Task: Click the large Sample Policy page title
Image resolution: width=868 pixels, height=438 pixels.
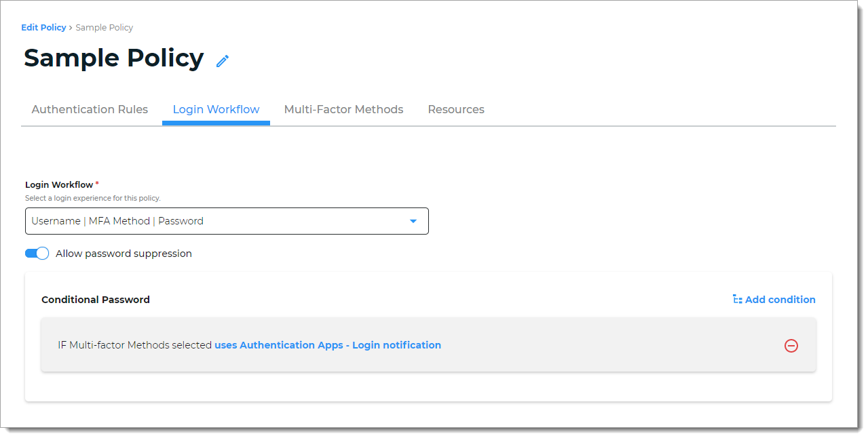Action: (113, 58)
